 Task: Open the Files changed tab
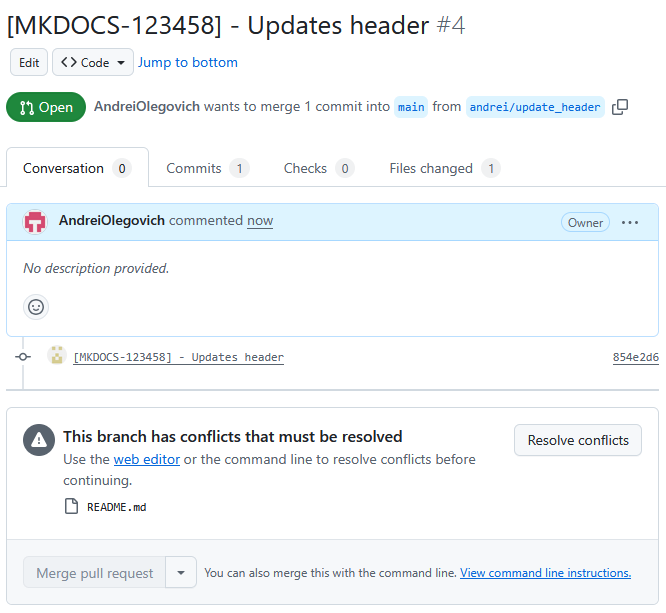445,168
